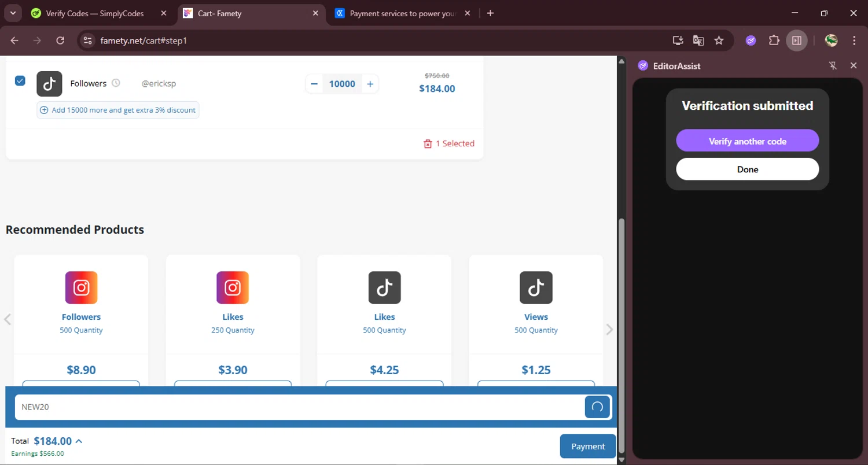Increase quantity with the plus button
This screenshot has width=868, height=465.
tap(370, 84)
